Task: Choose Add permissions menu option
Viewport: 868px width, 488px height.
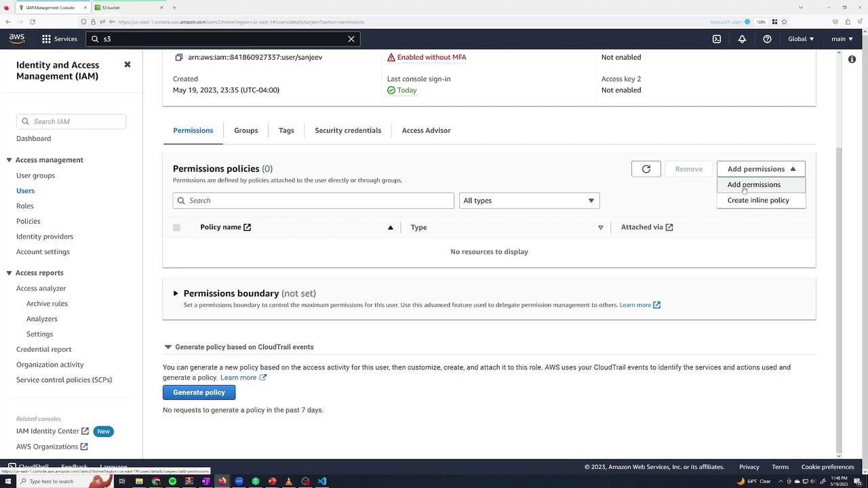Action: tap(761, 184)
